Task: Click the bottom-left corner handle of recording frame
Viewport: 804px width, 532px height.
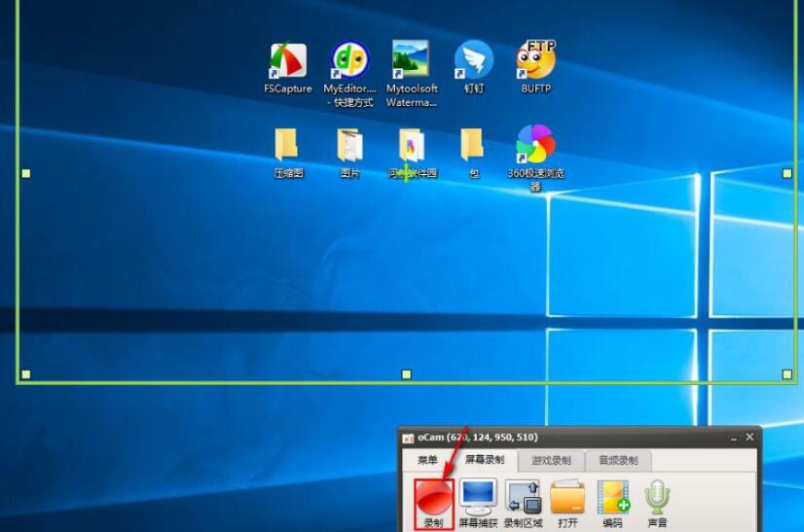Action: pos(26,374)
